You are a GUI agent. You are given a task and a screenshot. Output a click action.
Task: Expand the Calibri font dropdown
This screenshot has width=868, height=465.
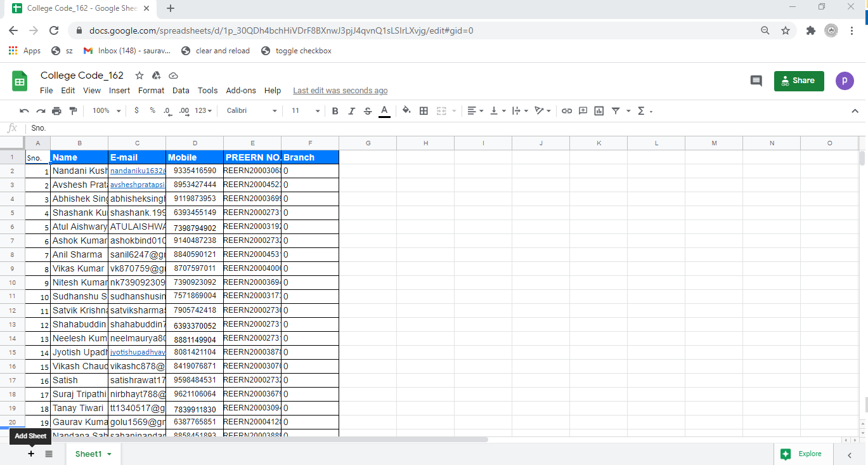pyautogui.click(x=252, y=110)
